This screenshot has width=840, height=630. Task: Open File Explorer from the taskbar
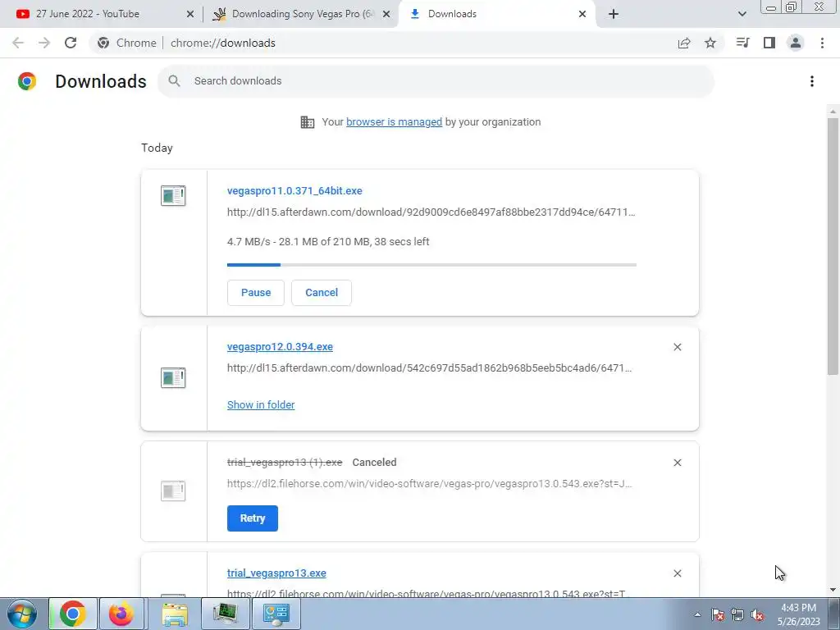175,614
